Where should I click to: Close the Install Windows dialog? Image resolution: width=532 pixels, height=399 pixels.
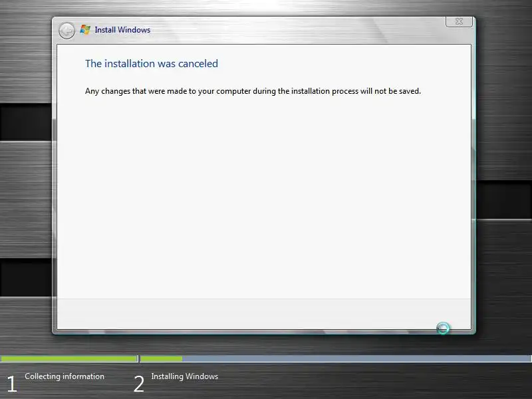click(459, 21)
